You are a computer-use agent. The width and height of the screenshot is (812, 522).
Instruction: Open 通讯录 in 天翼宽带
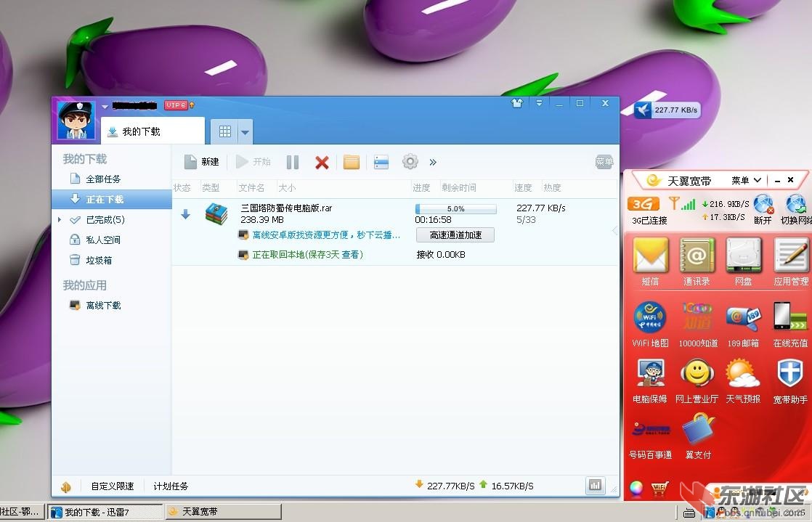(x=697, y=261)
